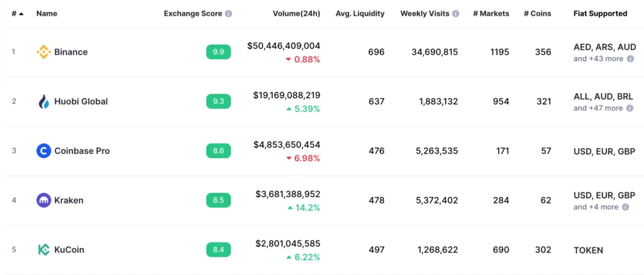
Task: Click Kraken weekly visits 5,372,402
Action: pos(437,200)
